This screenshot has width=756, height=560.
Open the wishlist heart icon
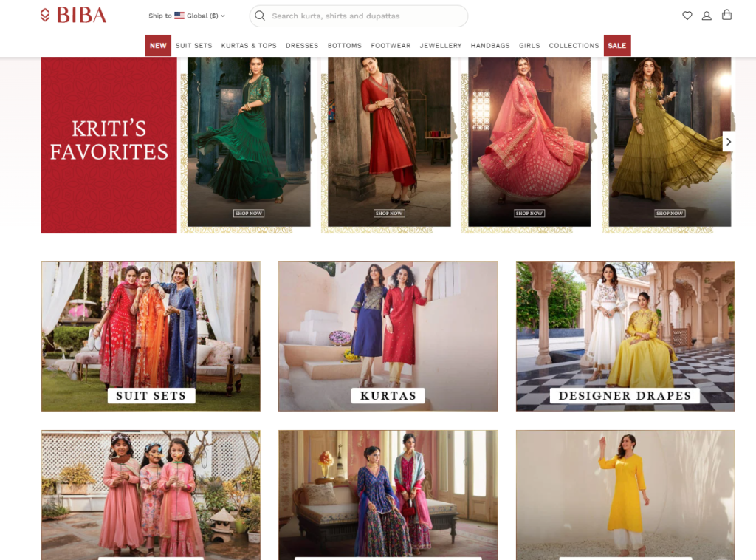coord(687,16)
